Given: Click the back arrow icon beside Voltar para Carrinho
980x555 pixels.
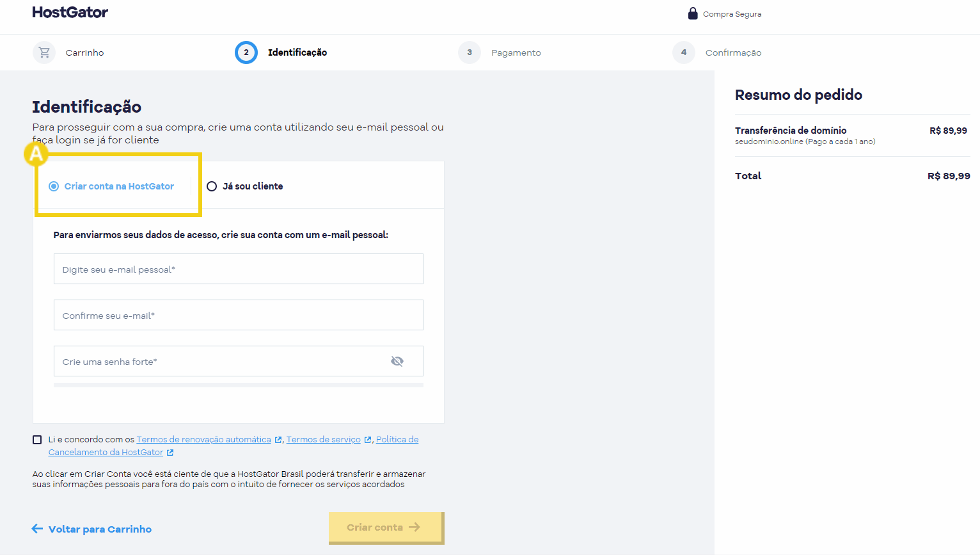Looking at the screenshot, I should (37, 529).
